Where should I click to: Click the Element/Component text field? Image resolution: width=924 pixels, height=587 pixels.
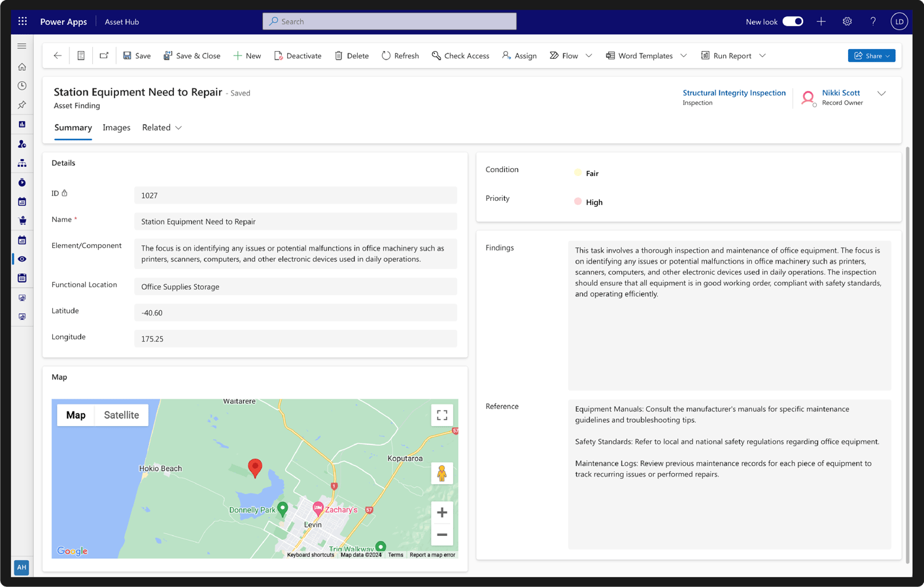pos(296,254)
